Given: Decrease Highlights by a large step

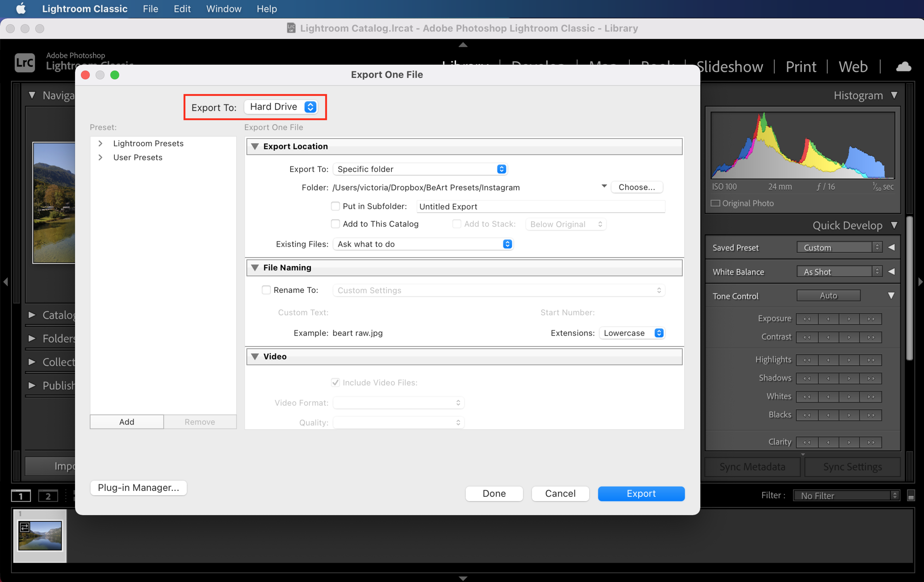Looking at the screenshot, I should [807, 360].
